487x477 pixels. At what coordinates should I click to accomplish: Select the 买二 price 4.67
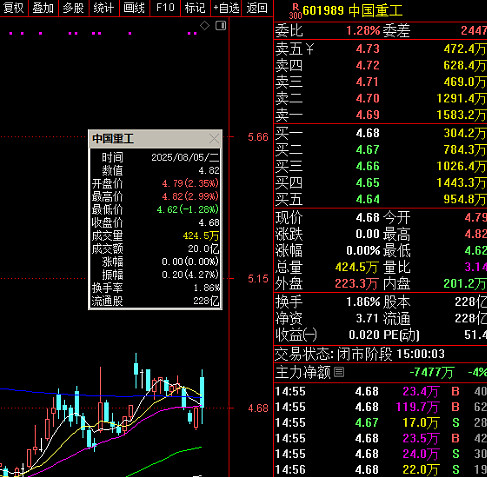click(368, 150)
